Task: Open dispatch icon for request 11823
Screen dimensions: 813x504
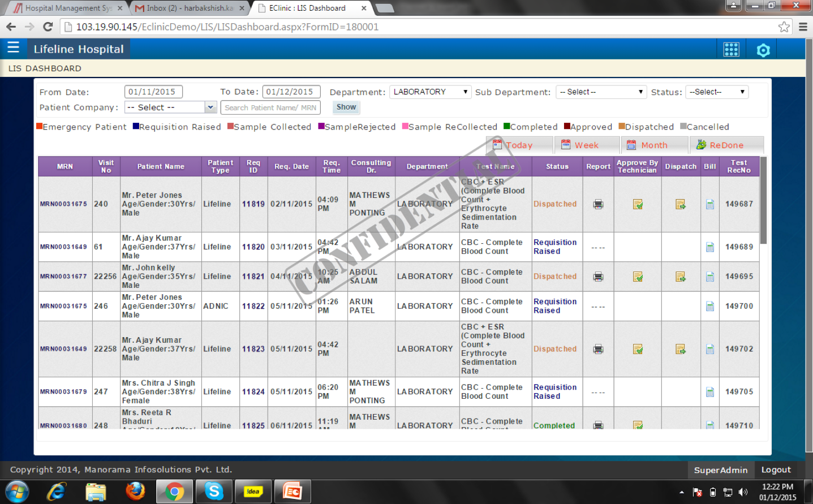Action: tap(680, 349)
